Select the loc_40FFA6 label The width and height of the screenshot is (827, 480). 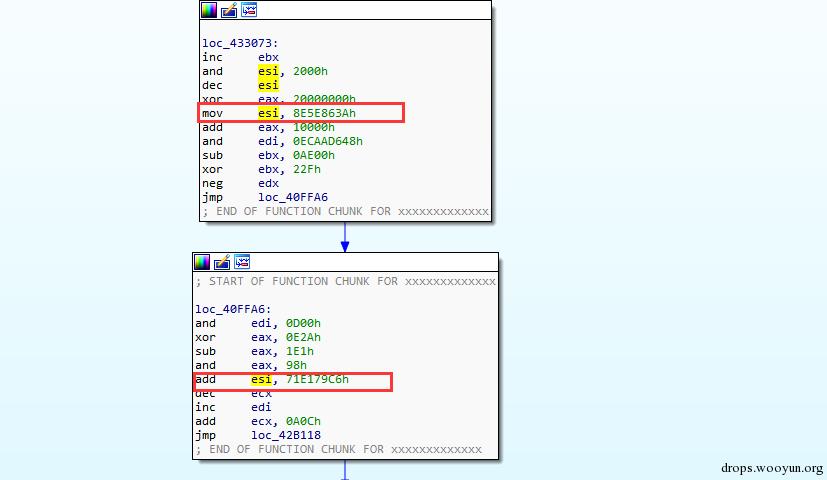233,309
